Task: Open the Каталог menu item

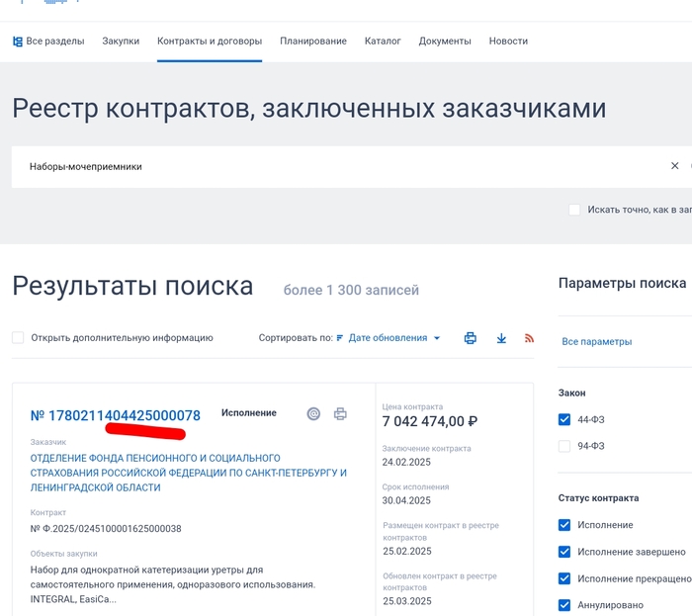Action: (x=383, y=42)
